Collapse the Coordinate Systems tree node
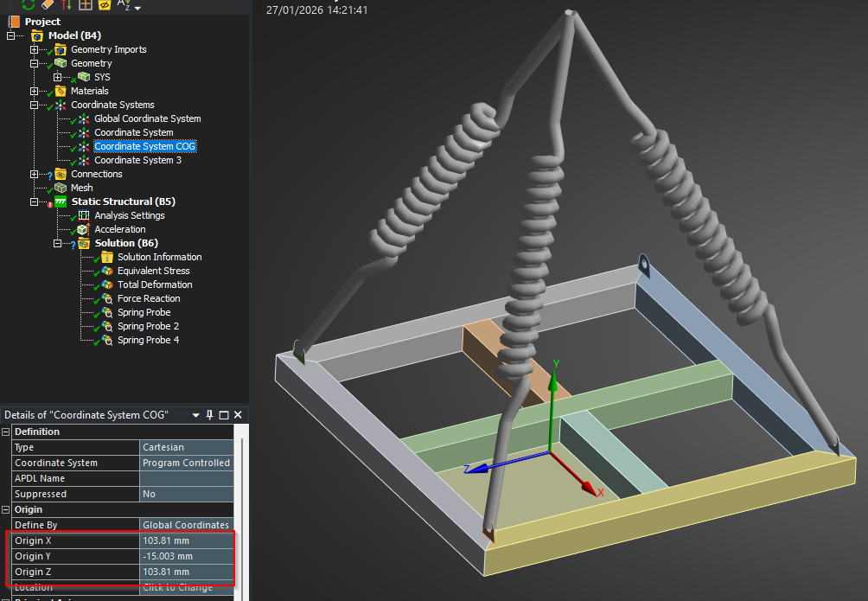Viewport: 868px width, 601px height. (35, 105)
